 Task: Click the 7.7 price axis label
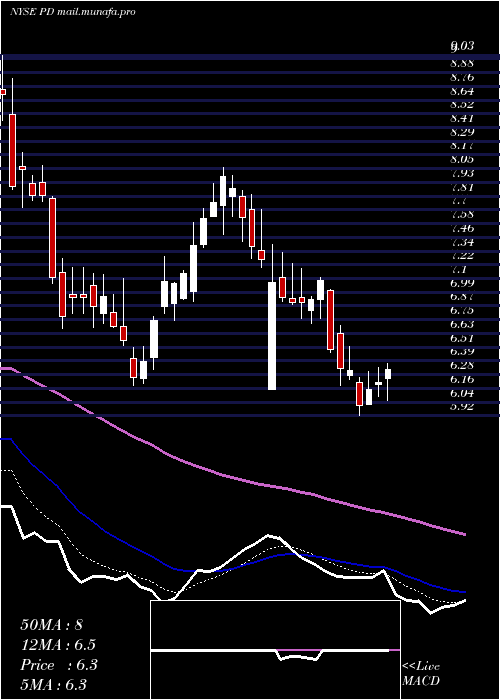(458, 200)
